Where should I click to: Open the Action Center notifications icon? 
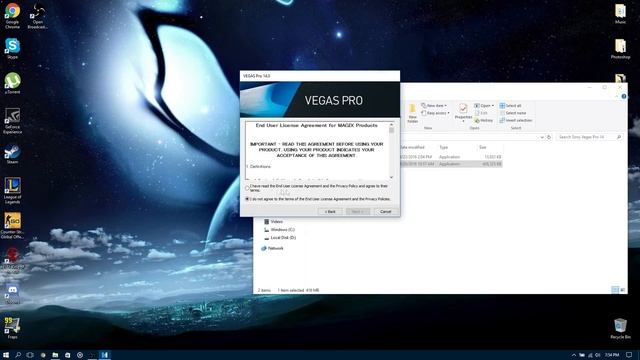coord(629,355)
